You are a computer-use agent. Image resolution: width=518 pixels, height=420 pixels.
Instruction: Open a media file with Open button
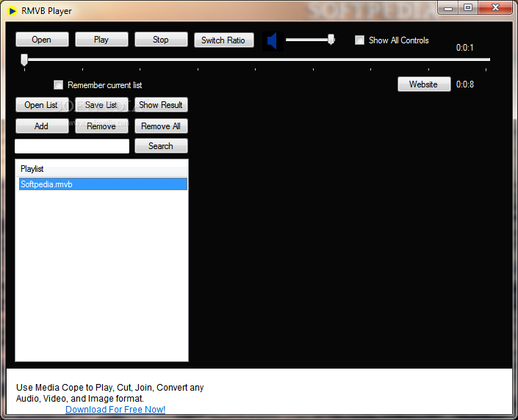42,40
